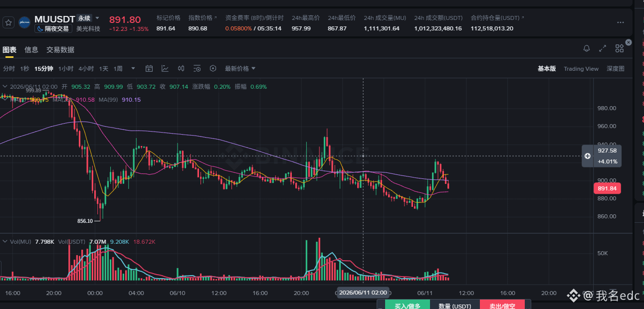Open the chart display settings icon
The image size is (644, 309).
coord(197,68)
